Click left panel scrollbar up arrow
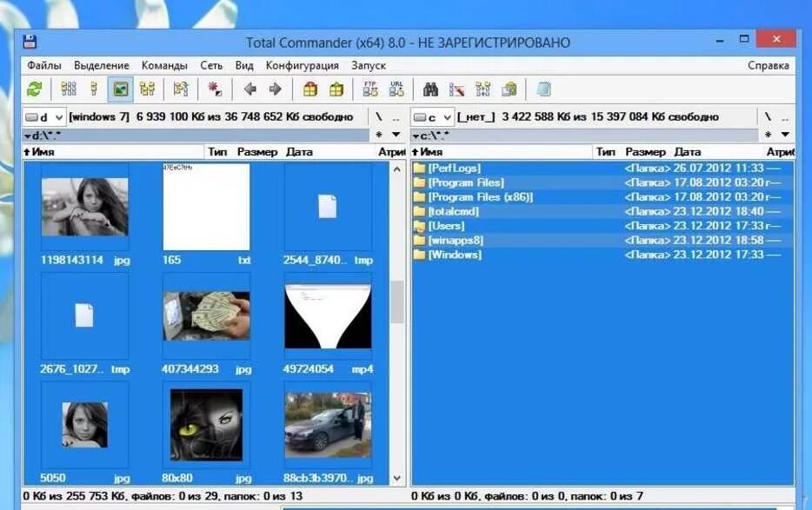 pos(396,169)
